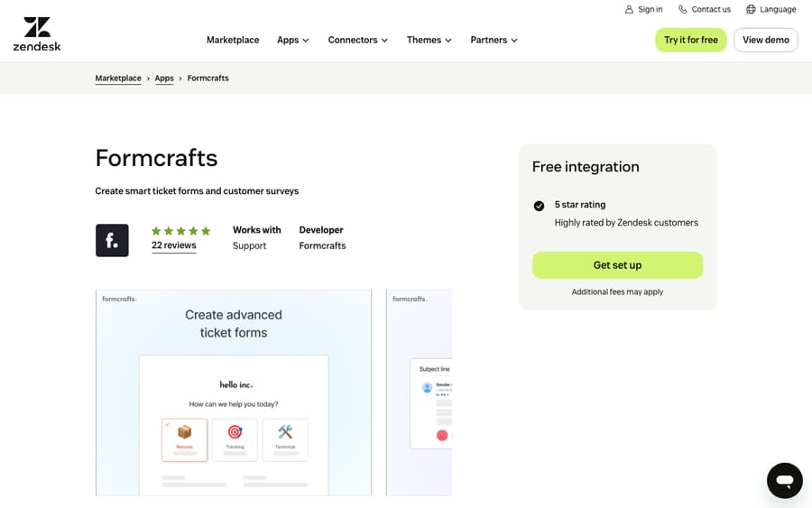Click the Additional fees may apply text
The width and height of the screenshot is (812, 508).
tap(617, 292)
